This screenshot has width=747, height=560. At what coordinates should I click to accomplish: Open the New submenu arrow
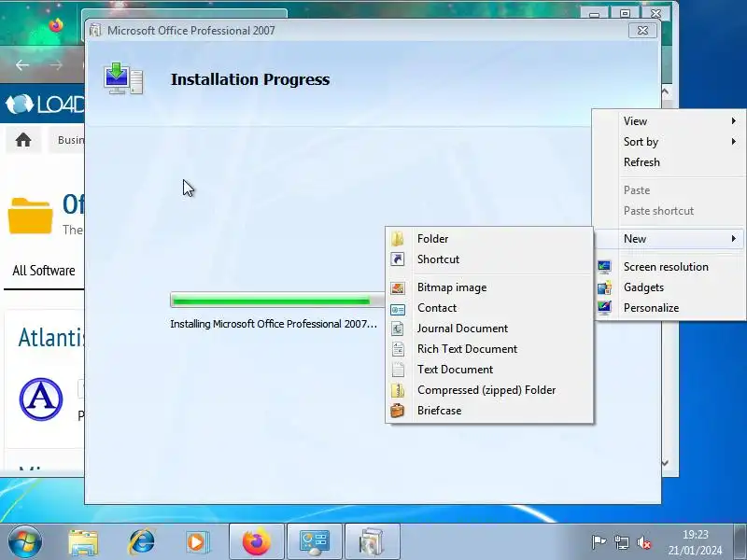[734, 239]
